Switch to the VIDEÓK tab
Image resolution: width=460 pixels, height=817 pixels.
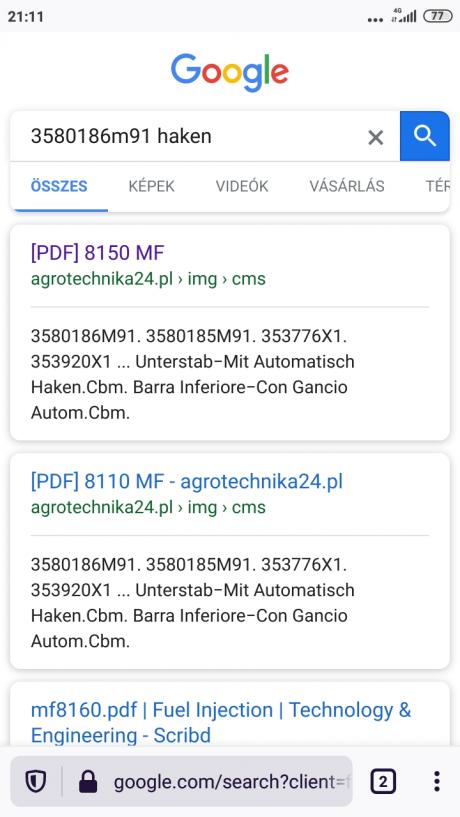(242, 186)
